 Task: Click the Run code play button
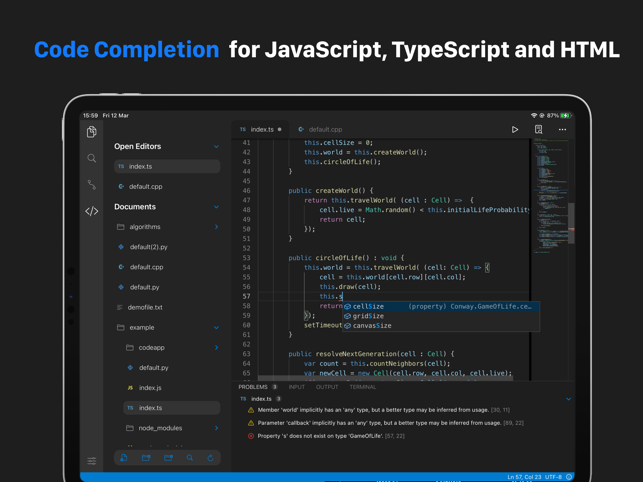pos(515,129)
